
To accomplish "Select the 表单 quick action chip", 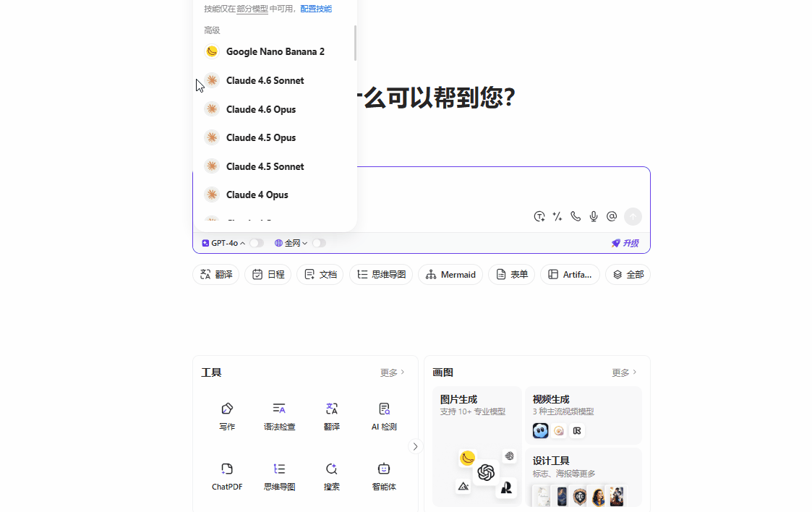I will click(512, 274).
